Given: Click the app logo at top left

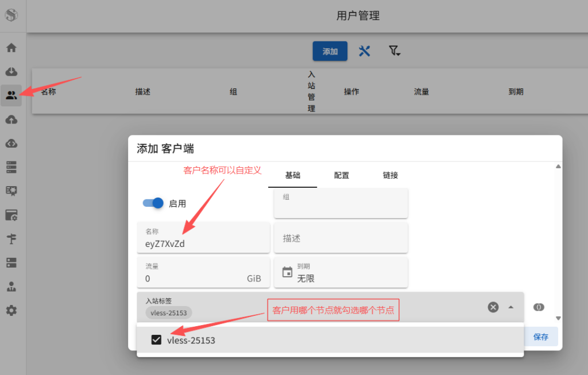Looking at the screenshot, I should [10, 16].
